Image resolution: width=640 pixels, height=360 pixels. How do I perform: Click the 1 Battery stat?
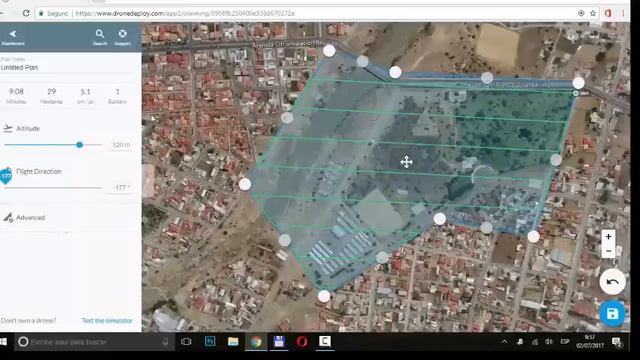pyautogui.click(x=117, y=96)
